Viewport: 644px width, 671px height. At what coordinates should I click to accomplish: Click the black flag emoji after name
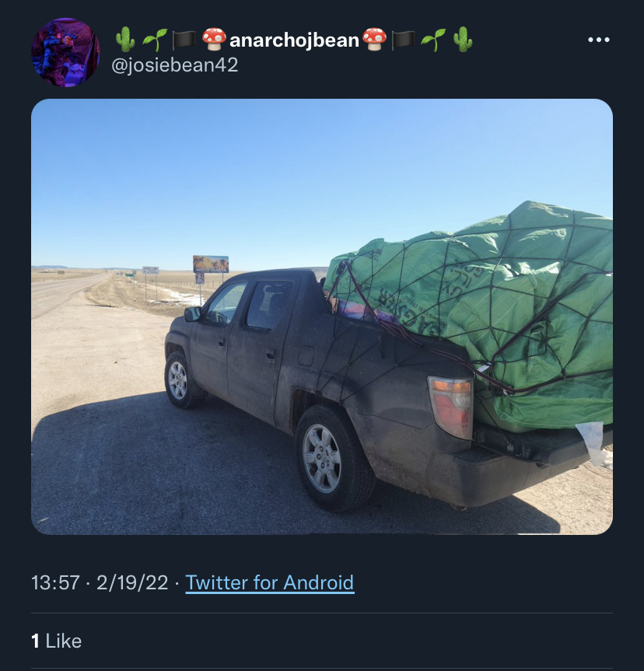point(403,40)
